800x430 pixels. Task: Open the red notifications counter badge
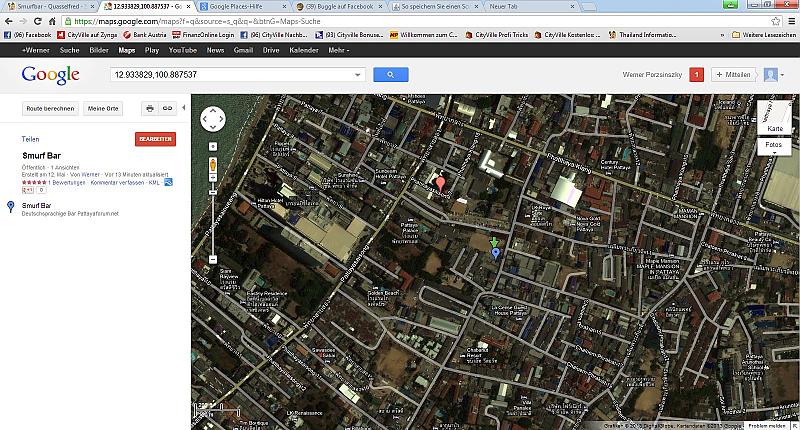tap(696, 74)
